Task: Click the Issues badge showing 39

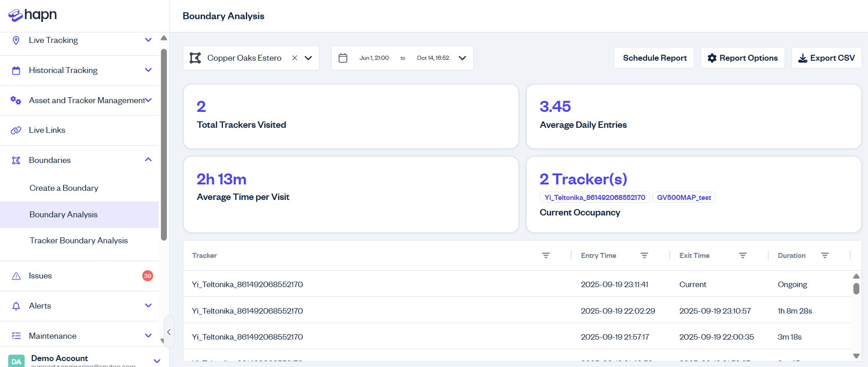Action: [x=147, y=276]
